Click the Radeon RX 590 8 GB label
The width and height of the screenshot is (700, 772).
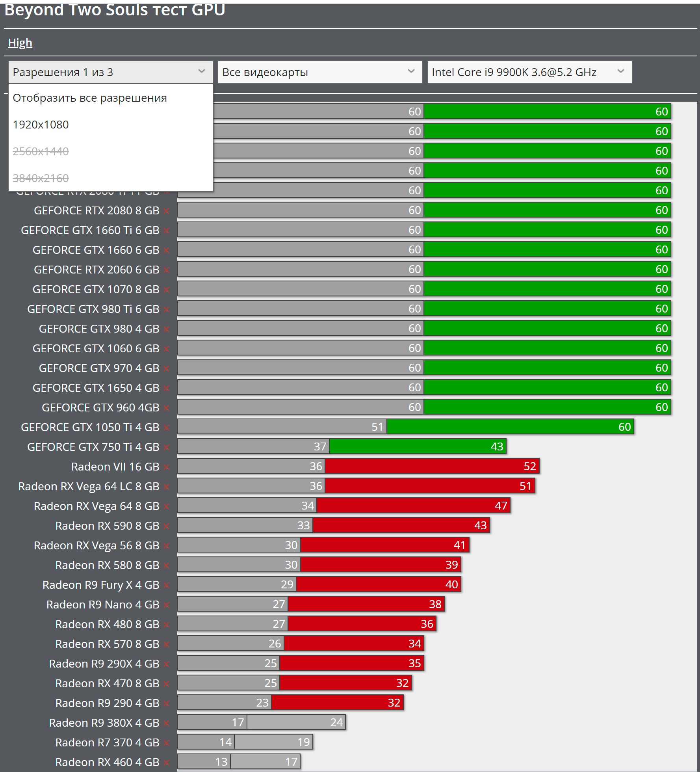click(107, 526)
